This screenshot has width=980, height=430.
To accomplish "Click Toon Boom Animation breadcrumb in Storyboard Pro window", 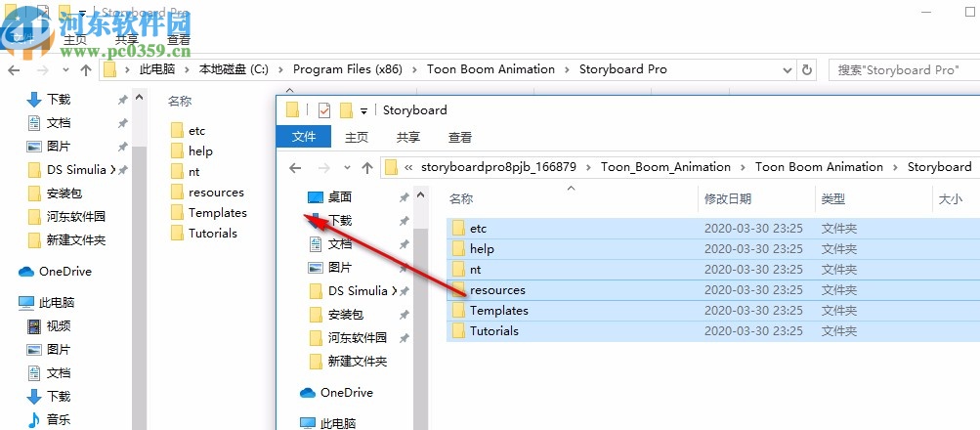I will (x=490, y=69).
